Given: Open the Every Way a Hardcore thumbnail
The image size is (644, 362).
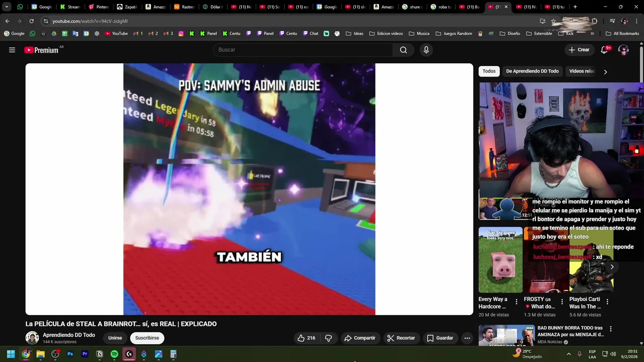Looking at the screenshot, I should coord(501,260).
